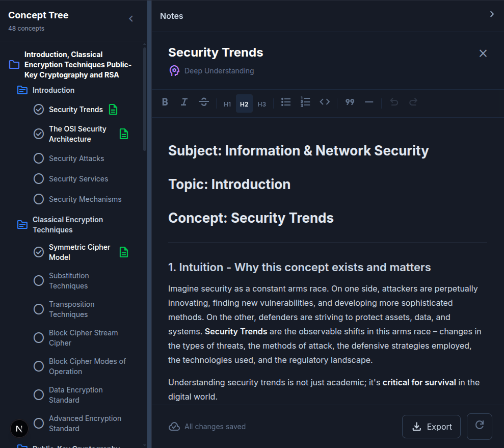Mark Security Attacks as complete

38,158
